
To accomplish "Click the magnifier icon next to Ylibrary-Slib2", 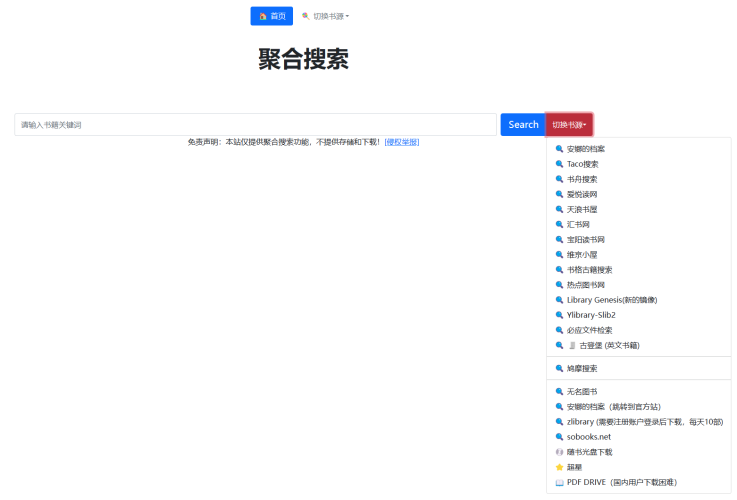I will click(559, 315).
